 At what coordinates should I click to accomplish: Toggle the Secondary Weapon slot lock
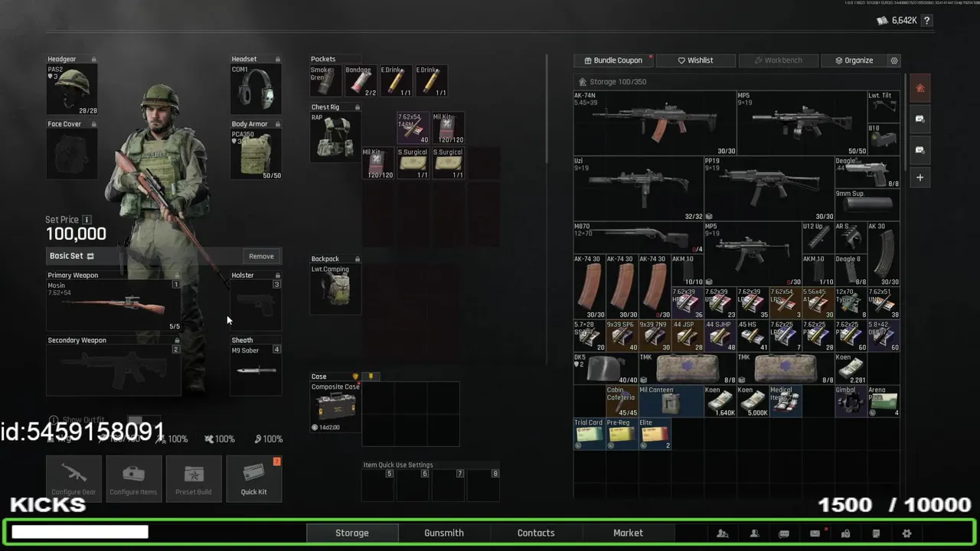click(177, 341)
